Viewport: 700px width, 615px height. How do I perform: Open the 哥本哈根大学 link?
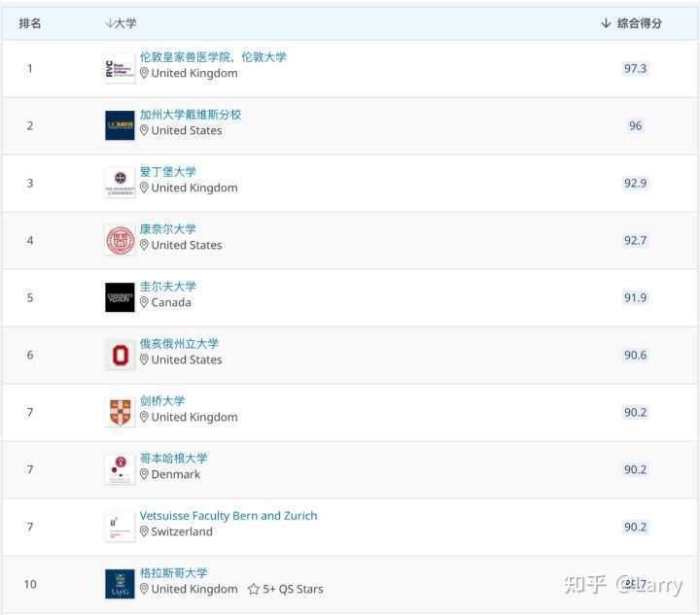[x=173, y=459]
